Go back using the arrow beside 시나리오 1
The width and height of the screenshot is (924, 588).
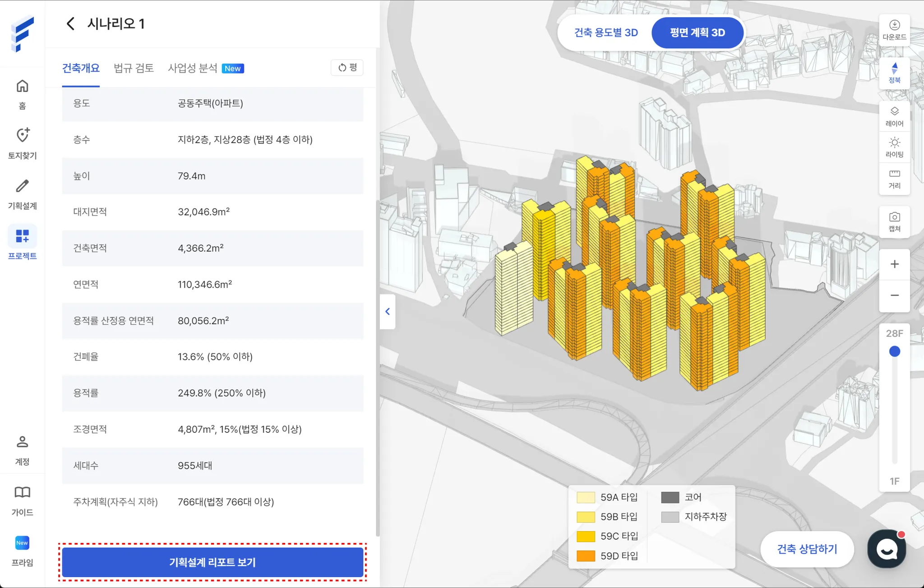(x=70, y=24)
